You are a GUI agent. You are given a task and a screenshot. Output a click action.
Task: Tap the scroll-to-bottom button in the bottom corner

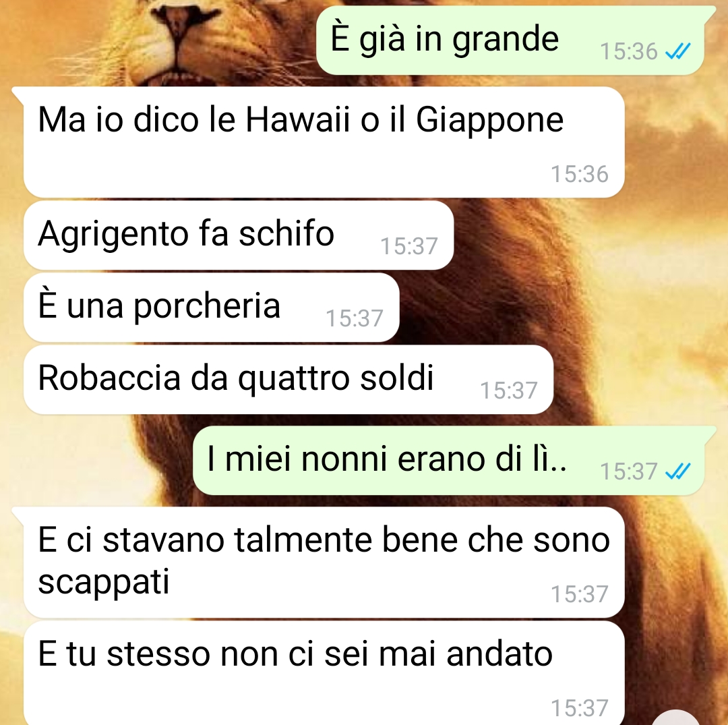676,718
